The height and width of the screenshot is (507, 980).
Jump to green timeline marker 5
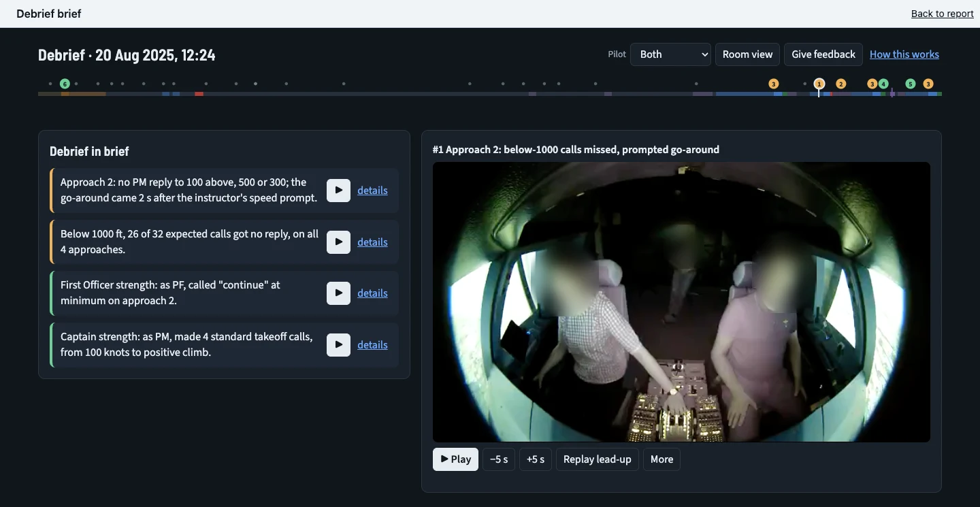pyautogui.click(x=911, y=84)
